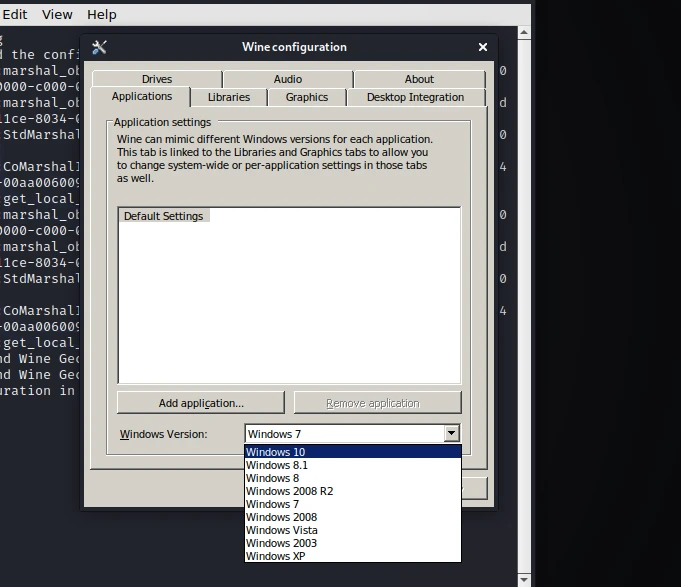Viewport: 681px width, 587px height.
Task: Click the Add application button
Action: (x=201, y=403)
